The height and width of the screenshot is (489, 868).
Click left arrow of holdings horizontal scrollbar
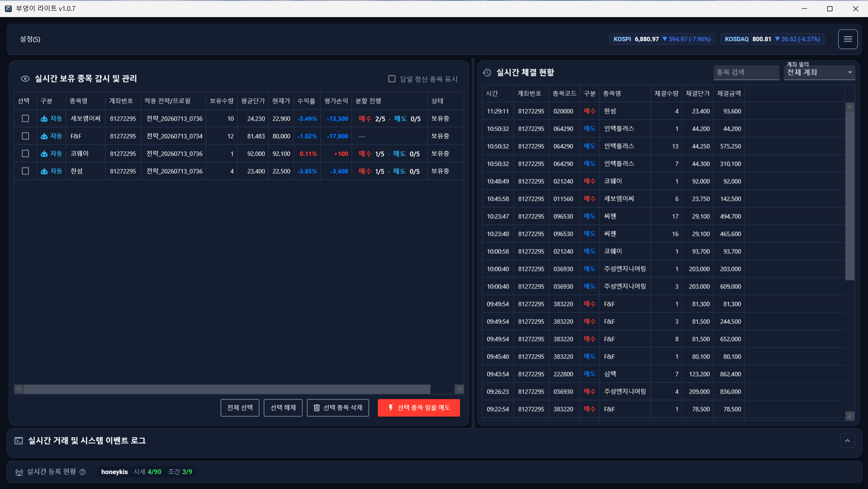(19, 389)
